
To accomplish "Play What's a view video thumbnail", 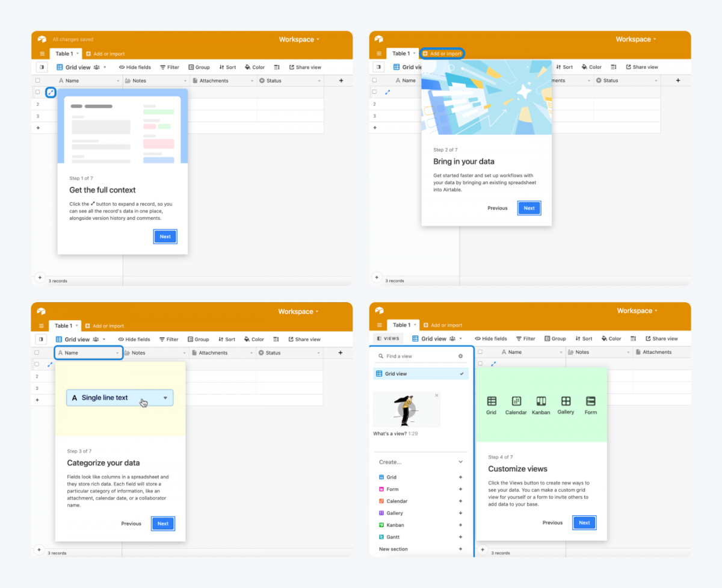I will tap(407, 409).
